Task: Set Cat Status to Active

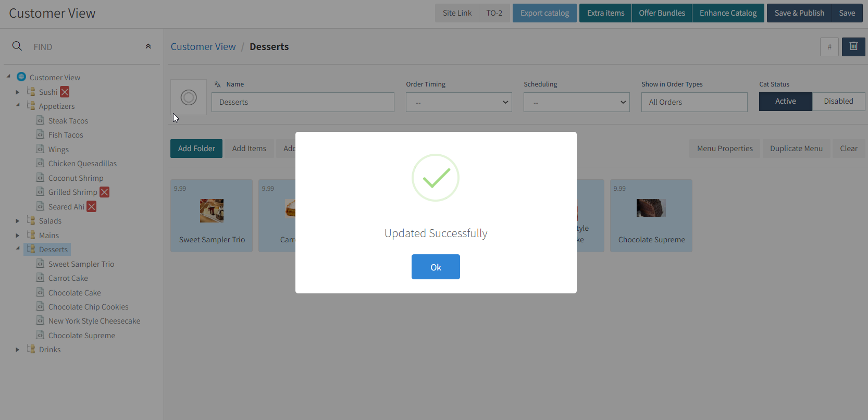Action: click(785, 102)
